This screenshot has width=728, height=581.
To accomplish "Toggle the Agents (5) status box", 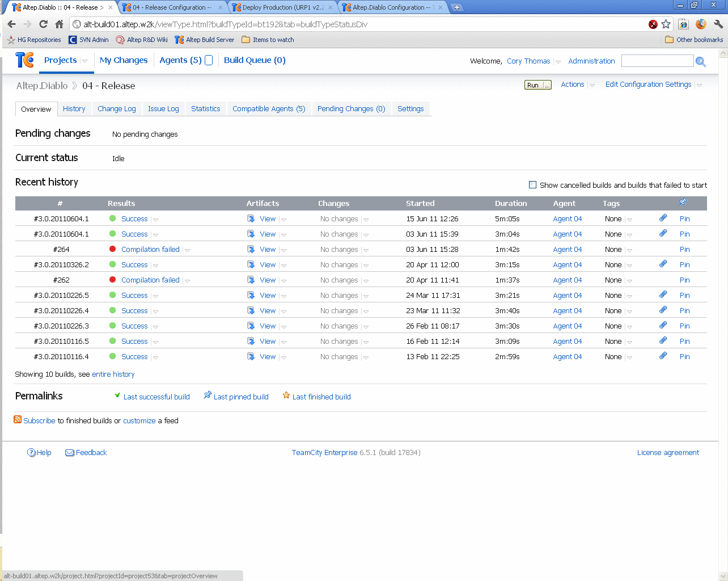I will (209, 60).
